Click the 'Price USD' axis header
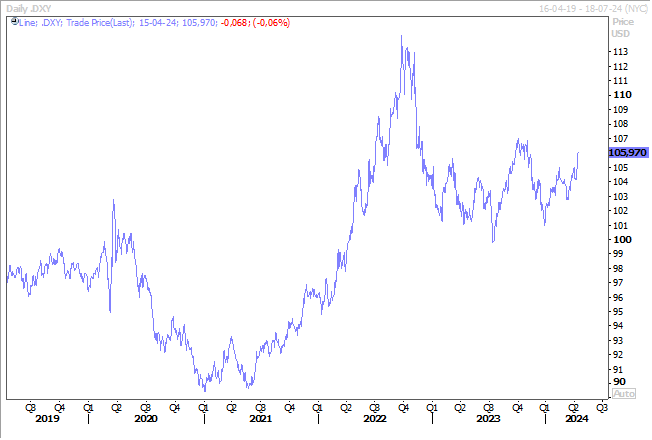Screen dimensions: 652x440 (622, 27)
